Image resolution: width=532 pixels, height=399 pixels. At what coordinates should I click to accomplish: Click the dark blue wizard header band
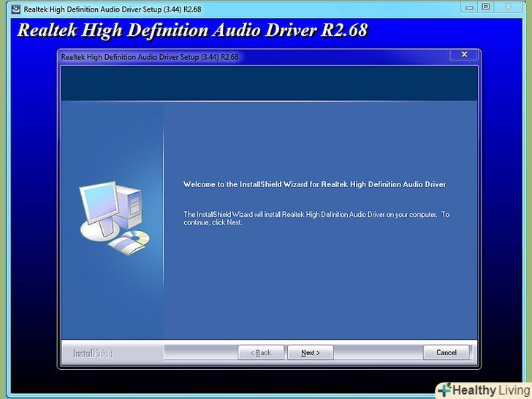coord(269,83)
